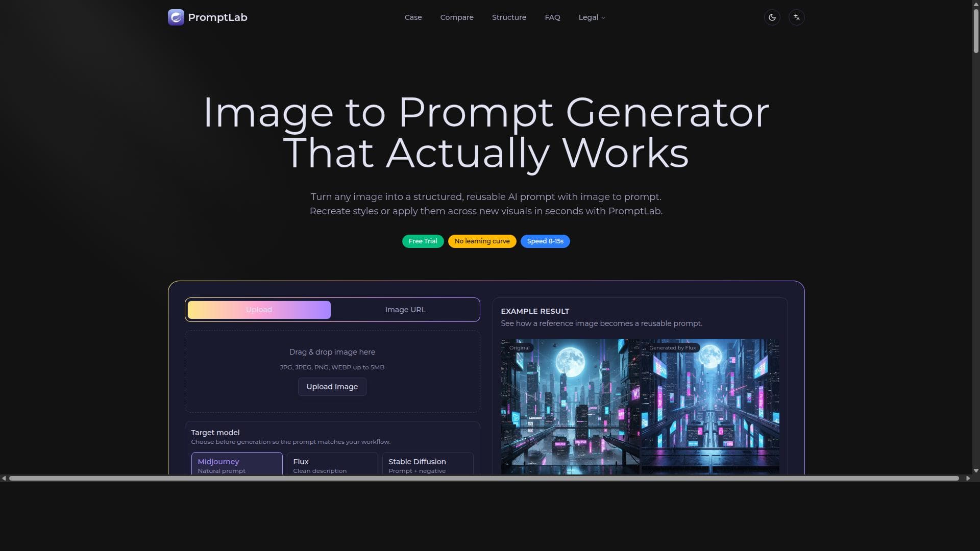Click the Target model label
Image resolution: width=980 pixels, height=551 pixels.
point(215,433)
